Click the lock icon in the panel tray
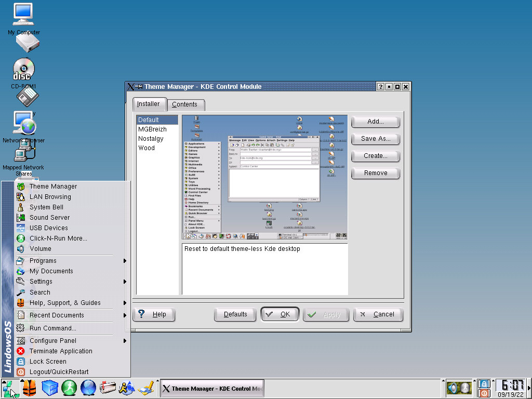532x399 pixels. (x=484, y=383)
